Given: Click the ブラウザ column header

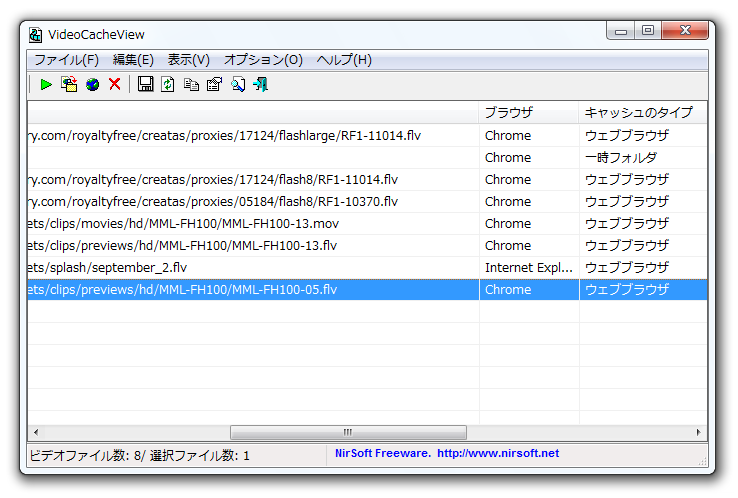Looking at the screenshot, I should pos(529,112).
